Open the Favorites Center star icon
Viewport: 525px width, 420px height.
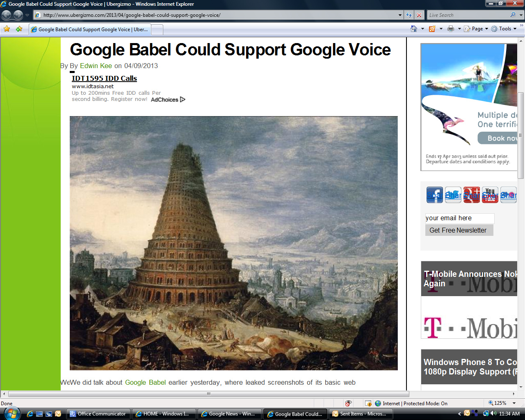(7, 29)
